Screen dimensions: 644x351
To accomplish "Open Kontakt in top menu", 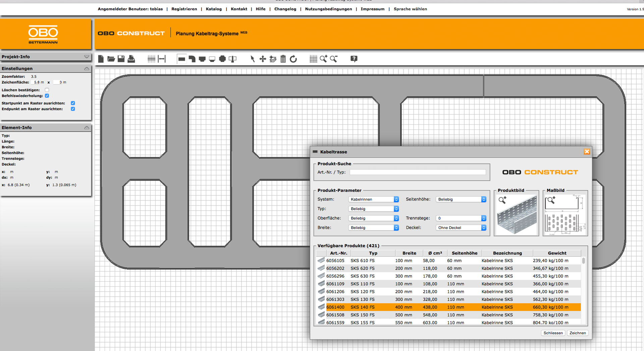I will coord(239,9).
